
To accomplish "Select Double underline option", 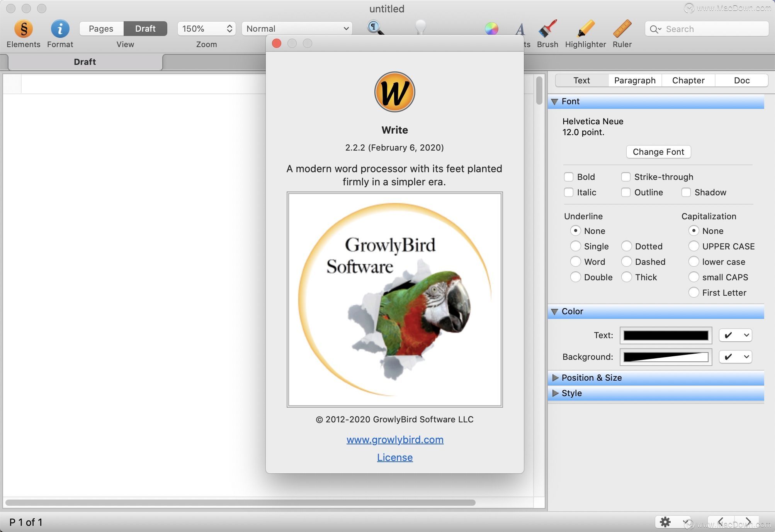I will (575, 277).
